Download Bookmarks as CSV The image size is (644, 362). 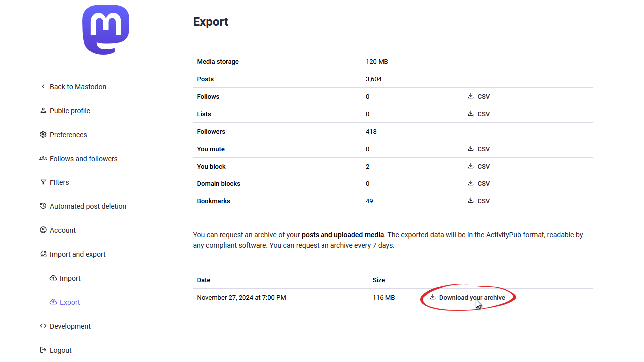tap(479, 201)
